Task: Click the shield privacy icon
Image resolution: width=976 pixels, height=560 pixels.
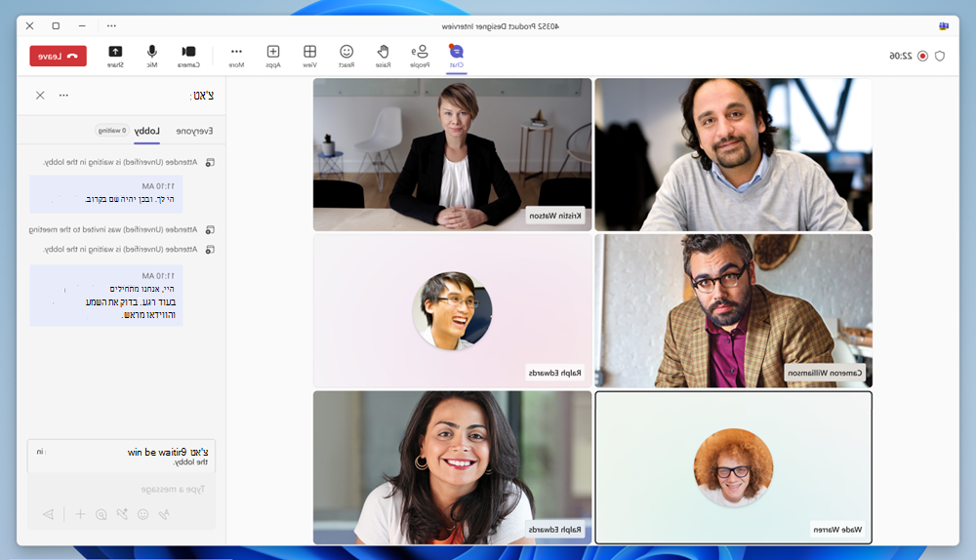Action: (940, 56)
